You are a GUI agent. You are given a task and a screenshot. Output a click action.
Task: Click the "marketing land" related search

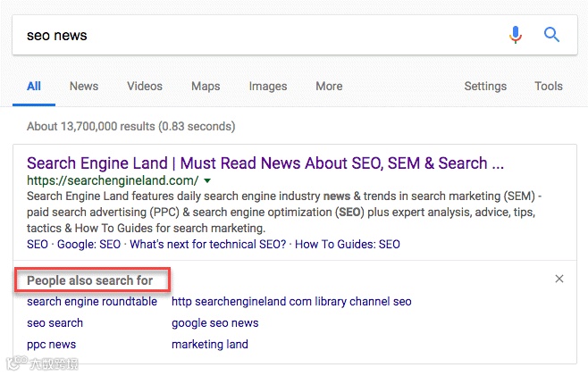210,345
